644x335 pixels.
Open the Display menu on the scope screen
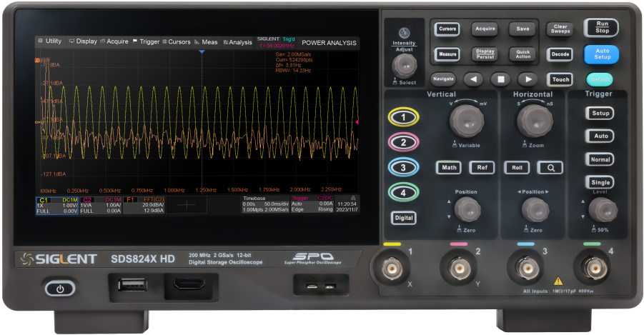click(x=83, y=41)
